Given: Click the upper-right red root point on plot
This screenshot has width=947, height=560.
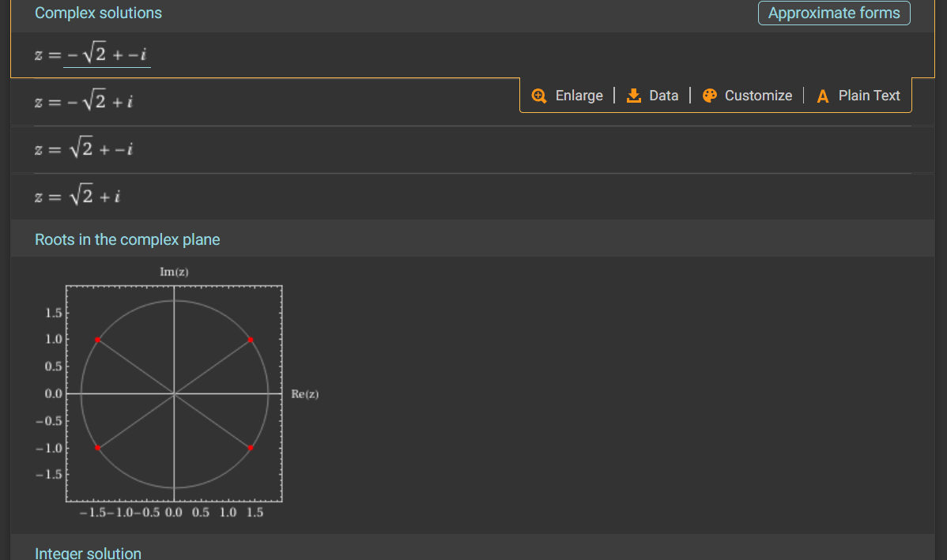Looking at the screenshot, I should tap(250, 340).
